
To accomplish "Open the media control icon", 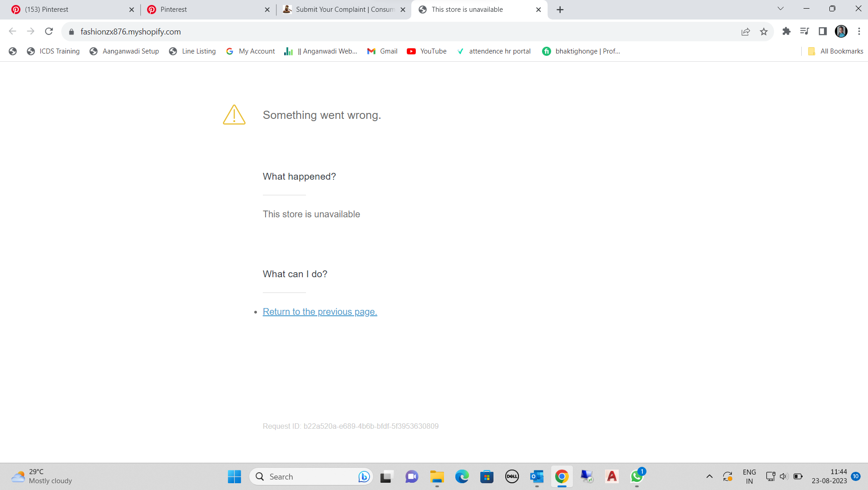I will (804, 31).
